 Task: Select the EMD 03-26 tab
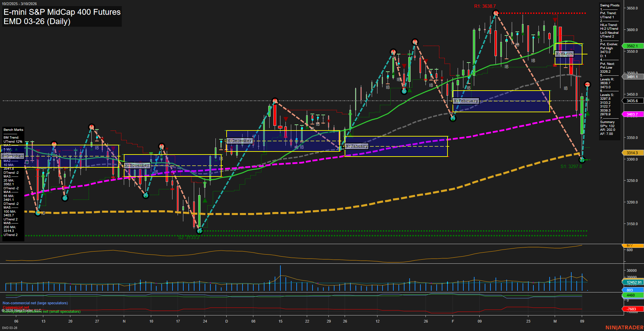click(9, 328)
